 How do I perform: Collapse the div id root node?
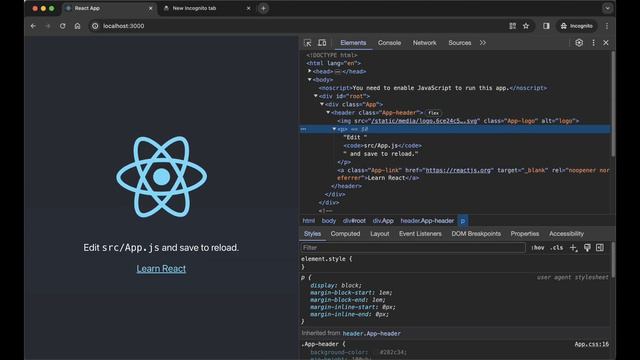click(x=316, y=96)
